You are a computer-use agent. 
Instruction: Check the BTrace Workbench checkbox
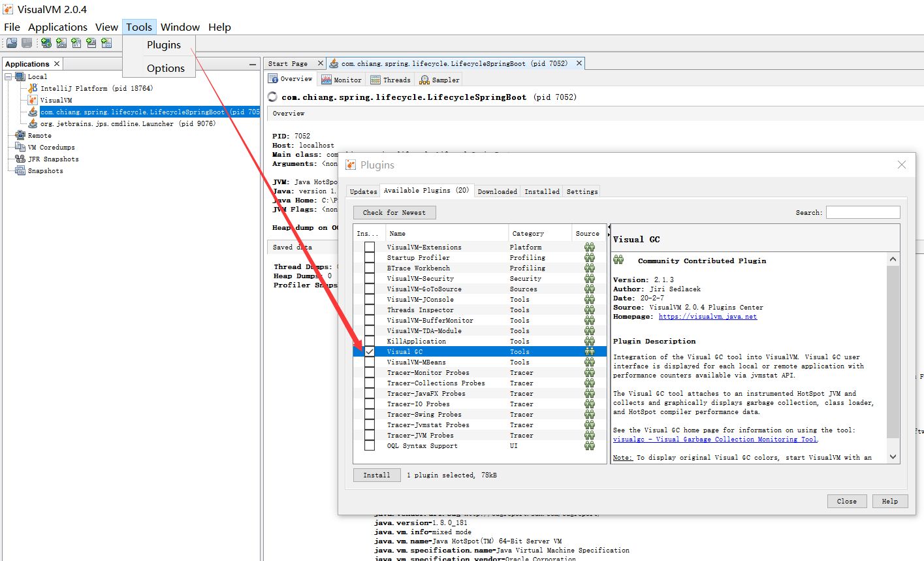point(370,268)
